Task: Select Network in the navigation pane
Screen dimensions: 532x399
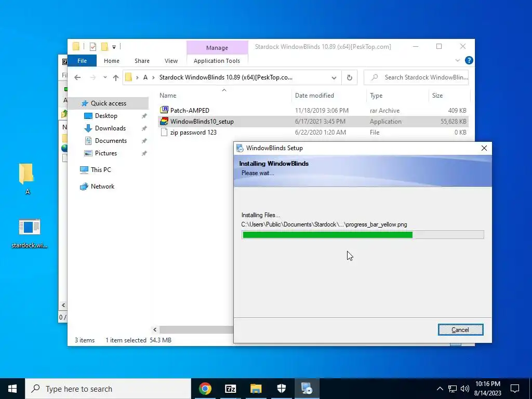Action: [102, 187]
